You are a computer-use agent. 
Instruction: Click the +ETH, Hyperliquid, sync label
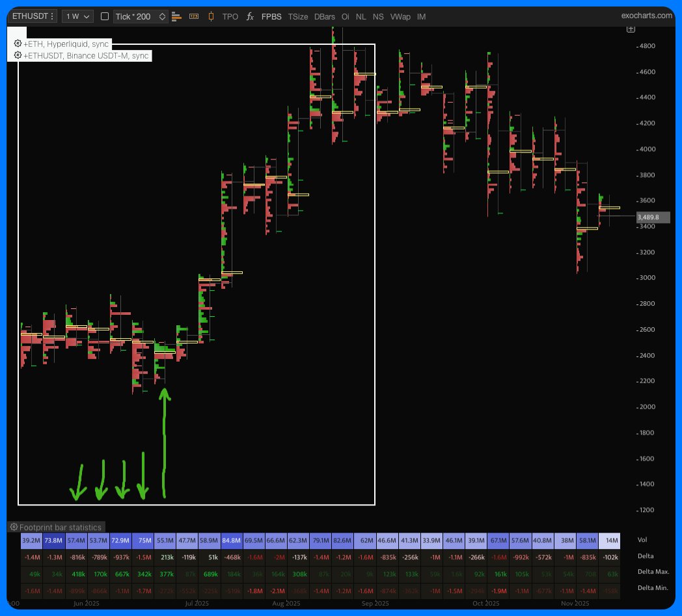click(x=66, y=44)
